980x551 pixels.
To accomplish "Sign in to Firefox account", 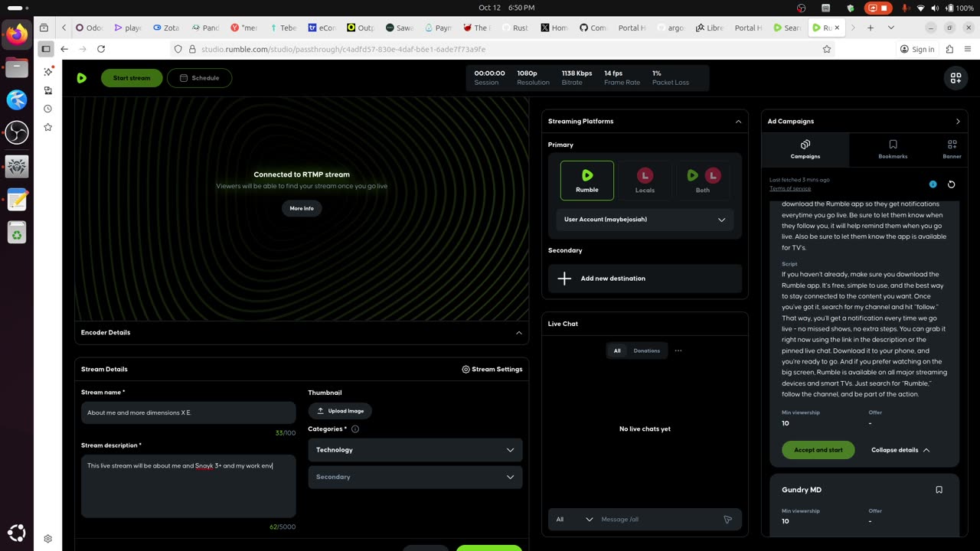I will tap(917, 49).
